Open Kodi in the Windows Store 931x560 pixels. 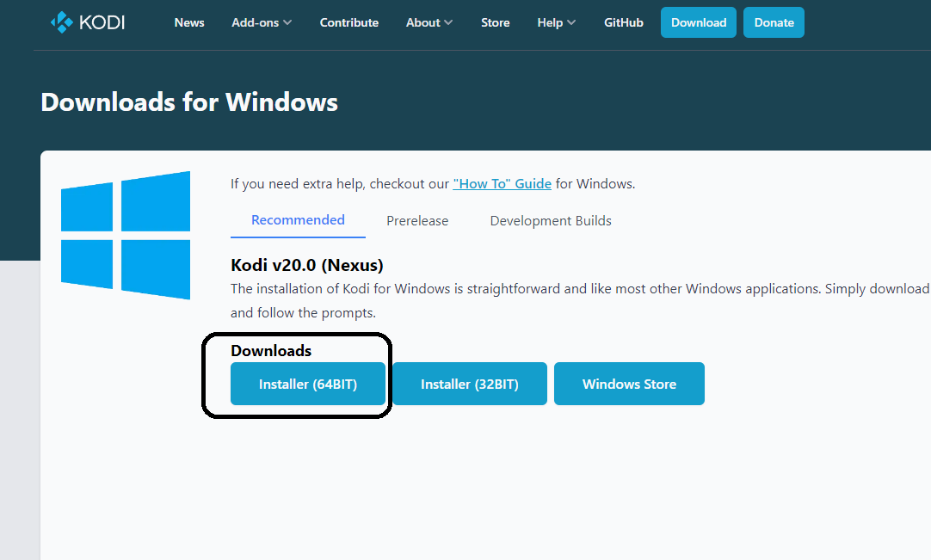(629, 384)
